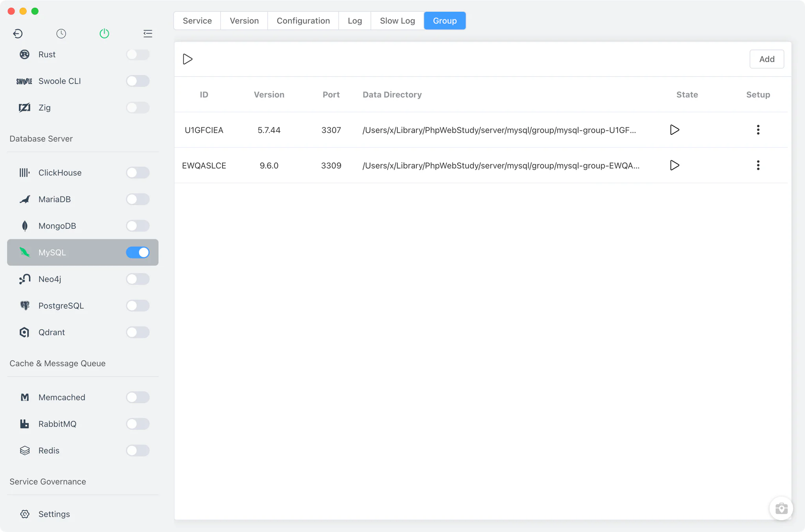Click the green power icon
This screenshot has height=532, width=805.
[x=104, y=33]
